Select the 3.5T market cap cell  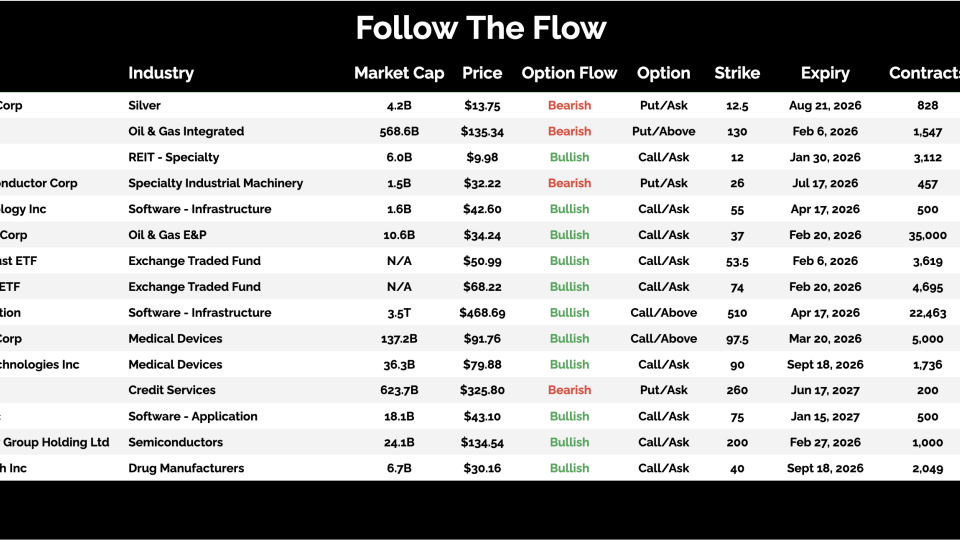click(399, 313)
